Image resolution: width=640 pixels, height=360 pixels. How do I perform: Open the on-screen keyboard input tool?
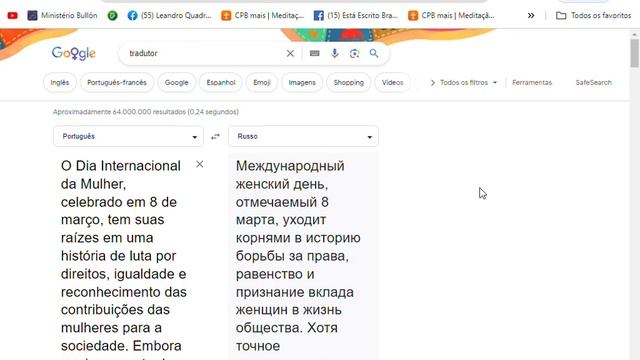[x=314, y=53]
